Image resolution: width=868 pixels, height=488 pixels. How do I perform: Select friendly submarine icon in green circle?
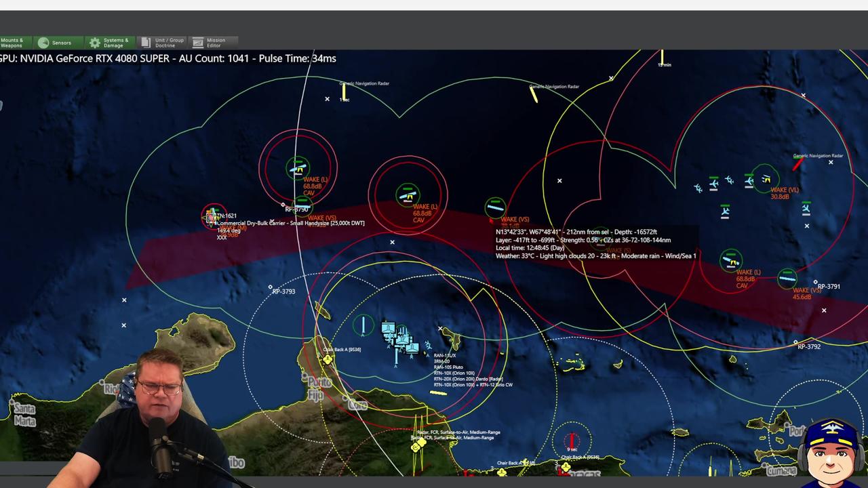363,326
